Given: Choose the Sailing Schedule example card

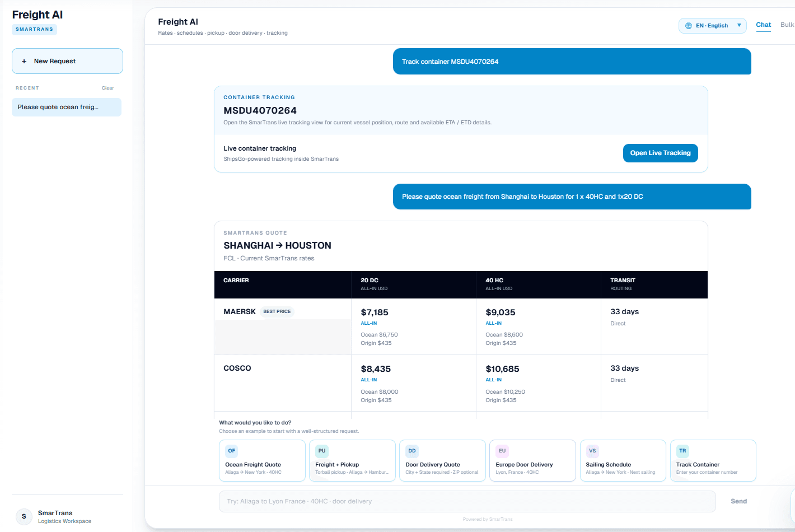Looking at the screenshot, I should [x=623, y=460].
